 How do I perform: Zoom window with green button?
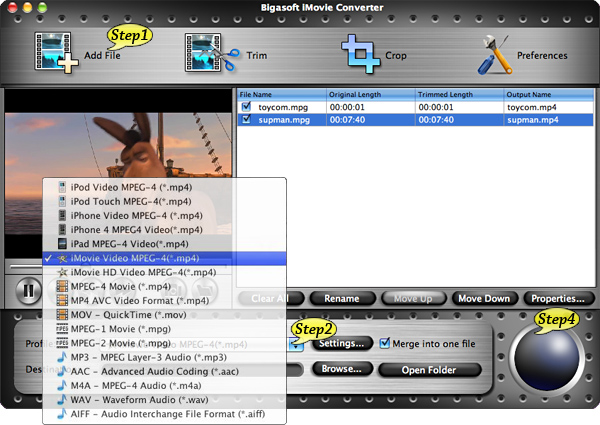(42, 7)
